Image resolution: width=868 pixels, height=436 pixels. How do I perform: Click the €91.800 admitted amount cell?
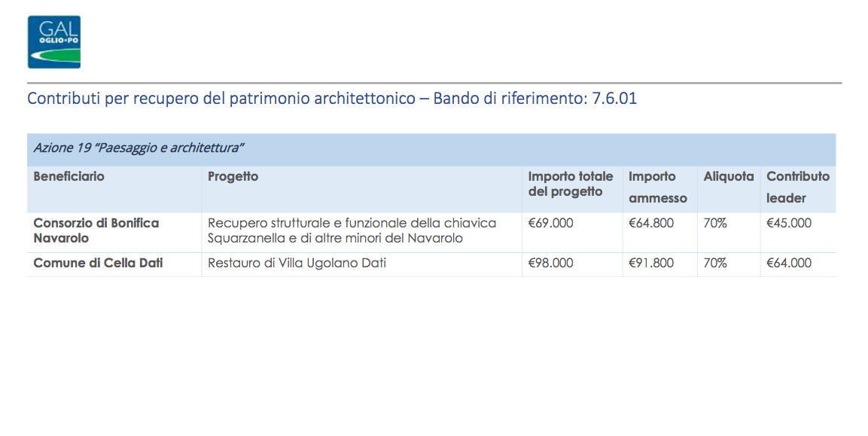coord(651,264)
